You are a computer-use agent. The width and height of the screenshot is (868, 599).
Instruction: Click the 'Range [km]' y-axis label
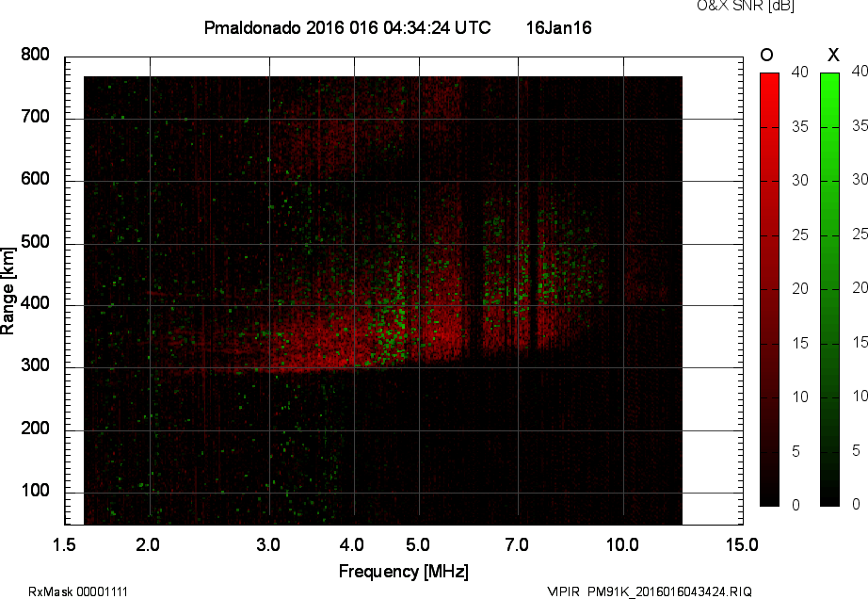[x=8, y=291]
